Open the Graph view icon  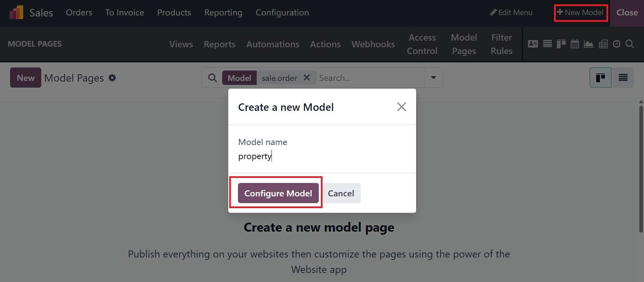589,44
